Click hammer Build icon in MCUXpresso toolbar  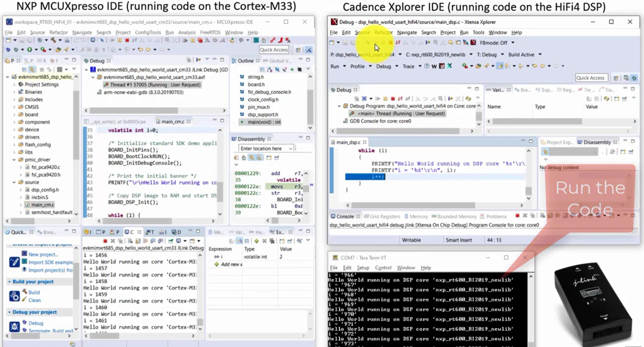(53, 40)
